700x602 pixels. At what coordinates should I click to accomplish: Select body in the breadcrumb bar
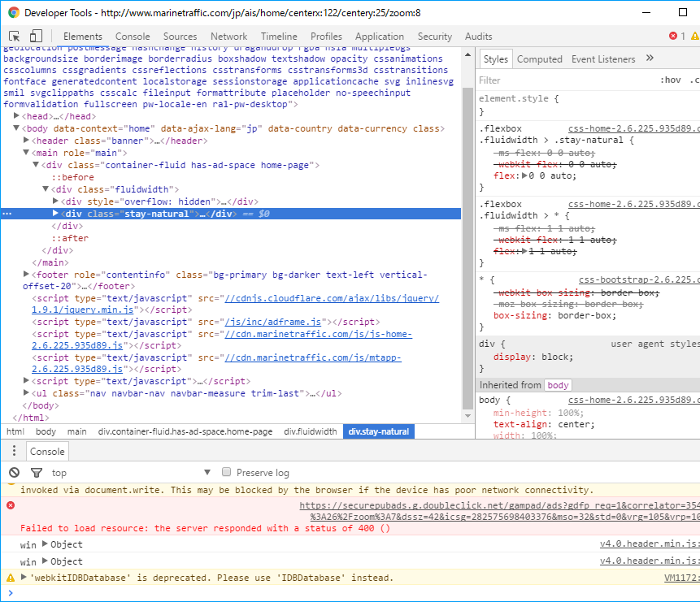46,431
